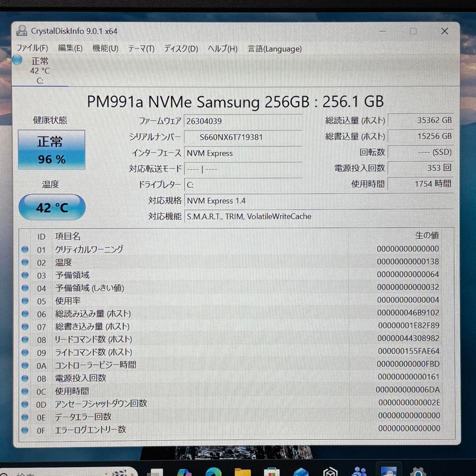476x476 pixels.
Task: Click the status dot for 0B 電源投入回数
Action: [25, 378]
